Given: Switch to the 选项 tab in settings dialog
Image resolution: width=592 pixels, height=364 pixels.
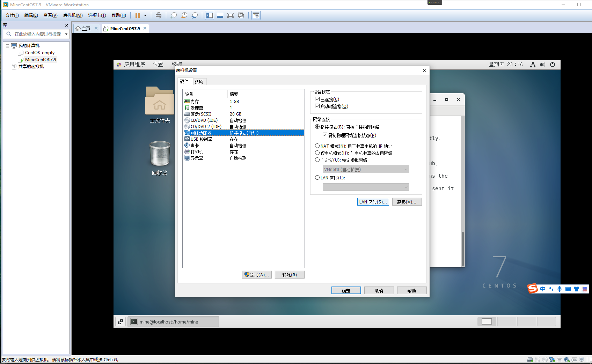Looking at the screenshot, I should pyautogui.click(x=199, y=82).
